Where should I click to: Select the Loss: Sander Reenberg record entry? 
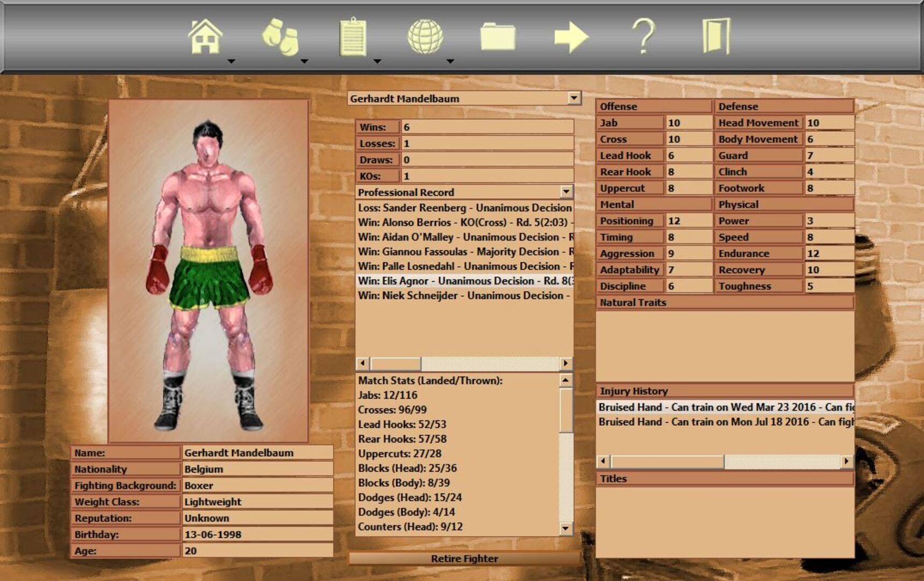tap(462, 207)
